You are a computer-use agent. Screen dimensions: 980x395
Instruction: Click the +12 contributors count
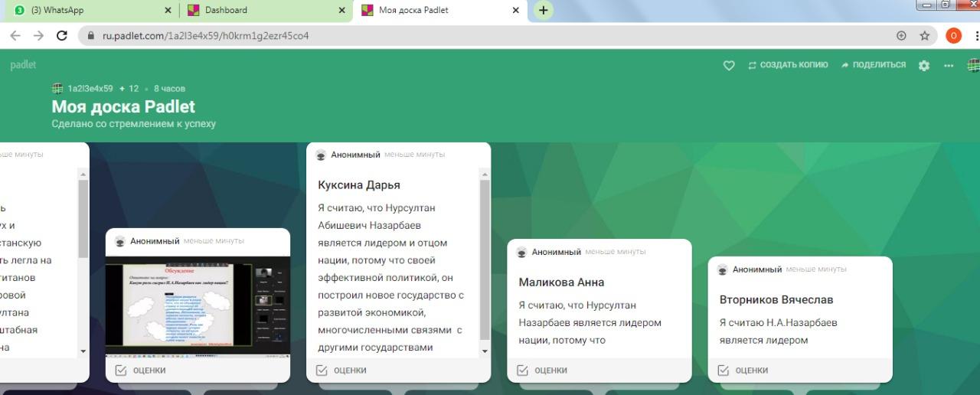(x=129, y=89)
